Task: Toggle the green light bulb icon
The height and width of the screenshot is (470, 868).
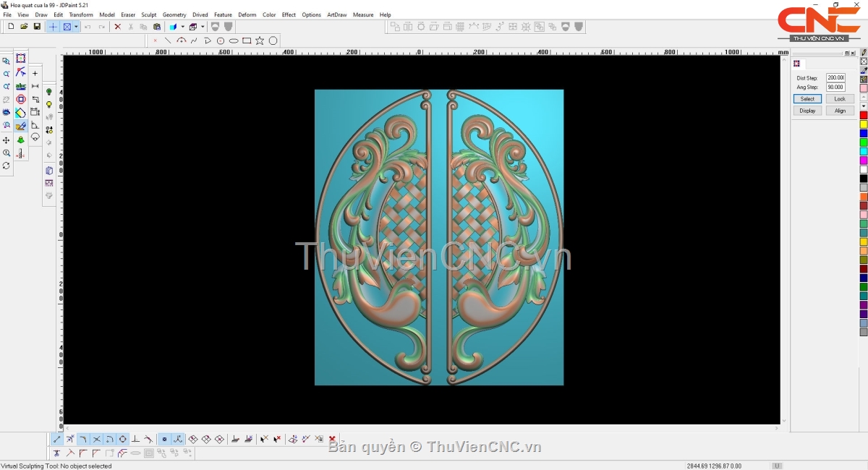Action: 49,92
